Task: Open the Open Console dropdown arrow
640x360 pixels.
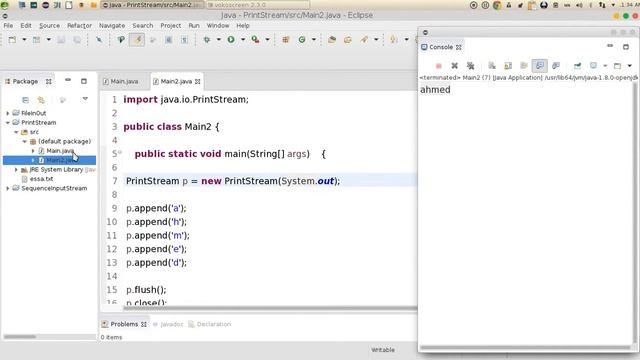Action: pyautogui.click(x=630, y=66)
